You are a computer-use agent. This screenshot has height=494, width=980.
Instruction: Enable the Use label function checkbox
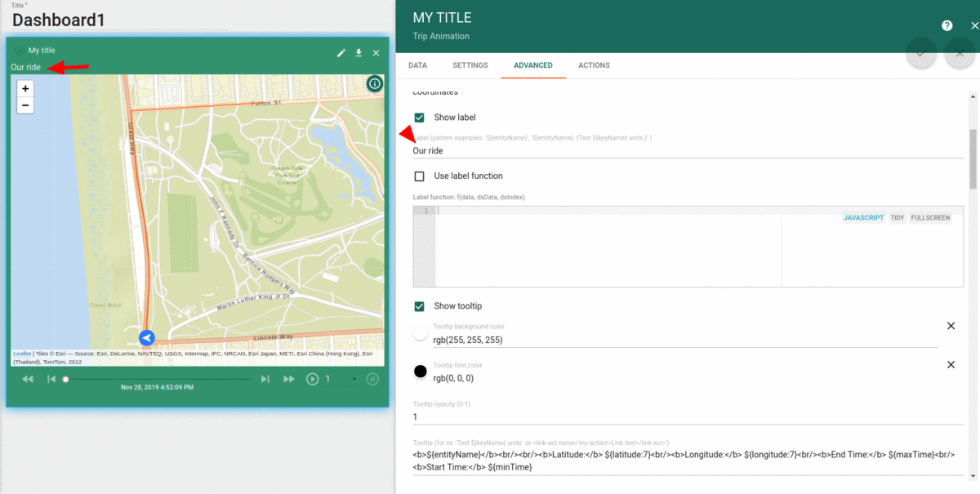(420, 176)
